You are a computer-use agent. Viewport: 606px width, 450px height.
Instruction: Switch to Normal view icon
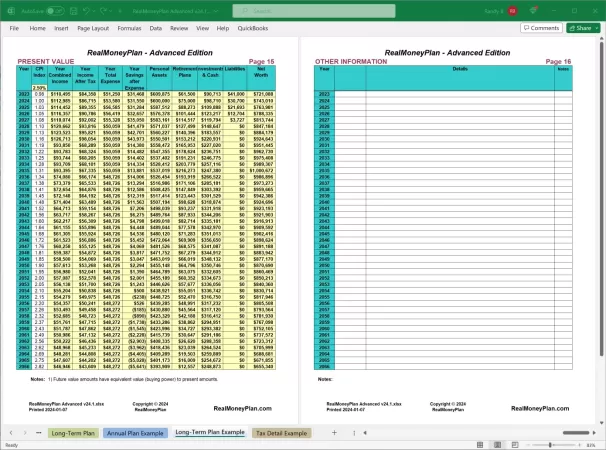pyautogui.click(x=480, y=444)
